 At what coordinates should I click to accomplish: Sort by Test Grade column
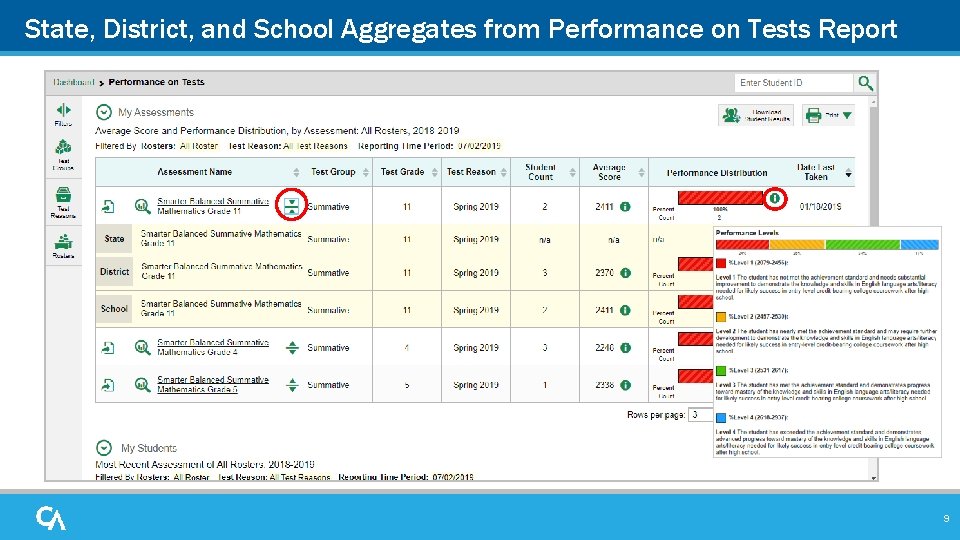435,172
